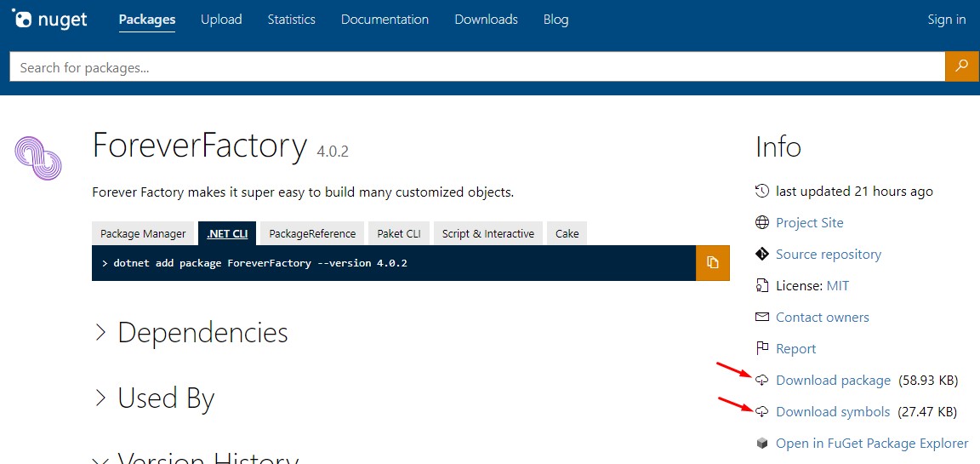This screenshot has height=464, width=980.
Task: Expand the Dependencies section
Action: [x=191, y=333]
